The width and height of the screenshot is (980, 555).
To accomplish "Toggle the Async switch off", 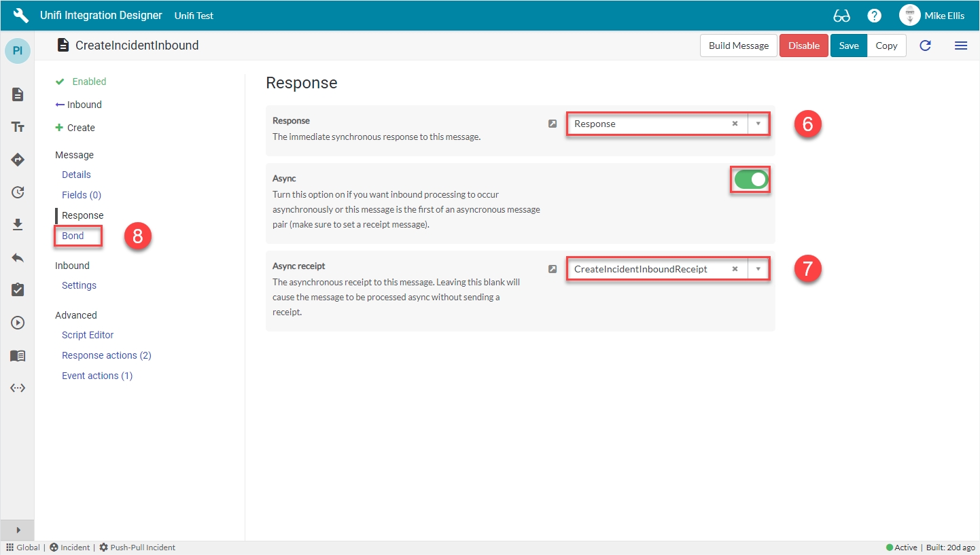I will [751, 180].
